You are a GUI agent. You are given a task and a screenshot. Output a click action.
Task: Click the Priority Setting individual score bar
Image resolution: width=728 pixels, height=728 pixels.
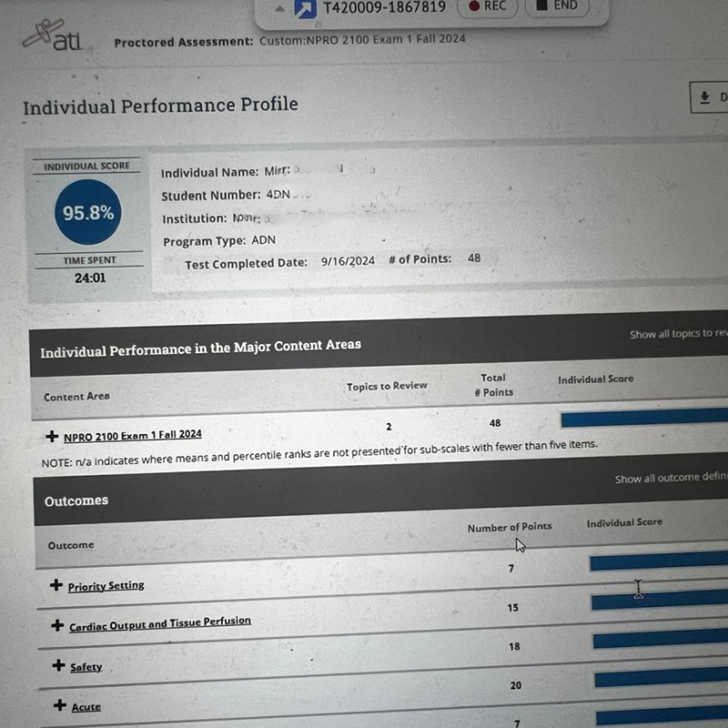tap(658, 562)
